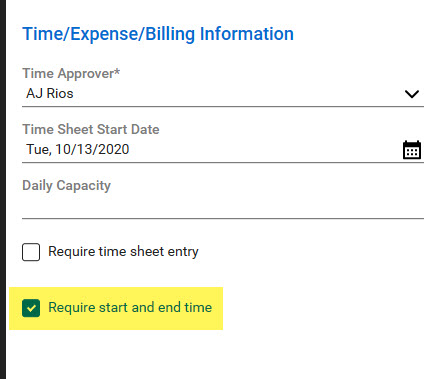443x379 pixels.
Task: Click the dark vertical strip at left edge
Action: click(x=3, y=189)
